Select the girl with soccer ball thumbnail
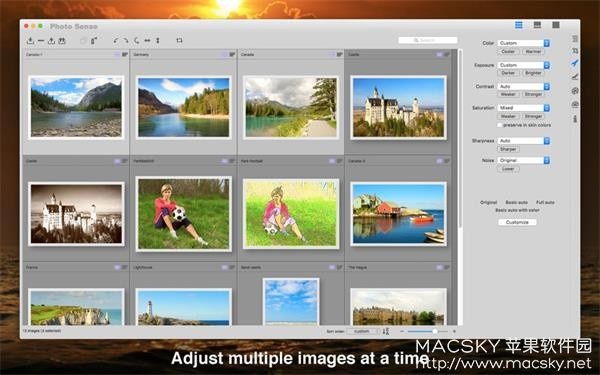The image size is (600, 375). pos(184,214)
